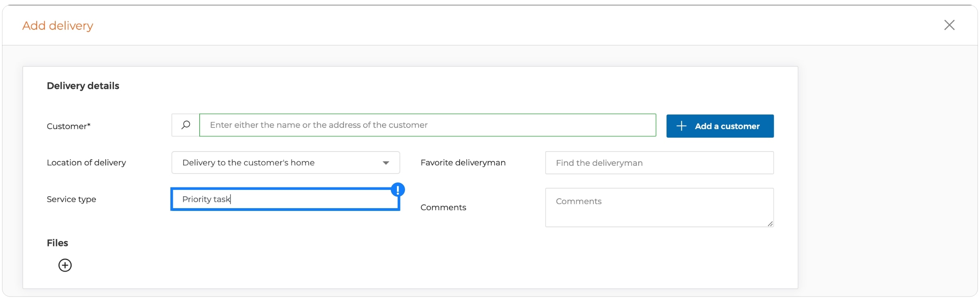Screen dimensions: 980x301
Task: Focus the customer name or address field
Action: [x=427, y=125]
